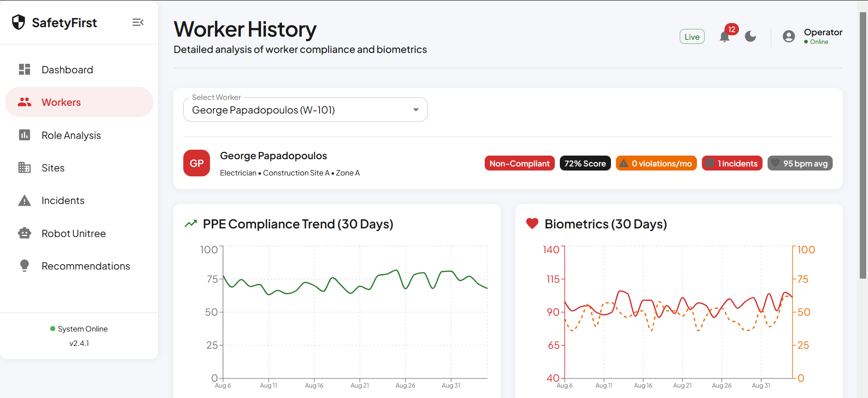This screenshot has width=868, height=398.
Task: Click Electrician Construction Site A Zone A text
Action: point(290,173)
